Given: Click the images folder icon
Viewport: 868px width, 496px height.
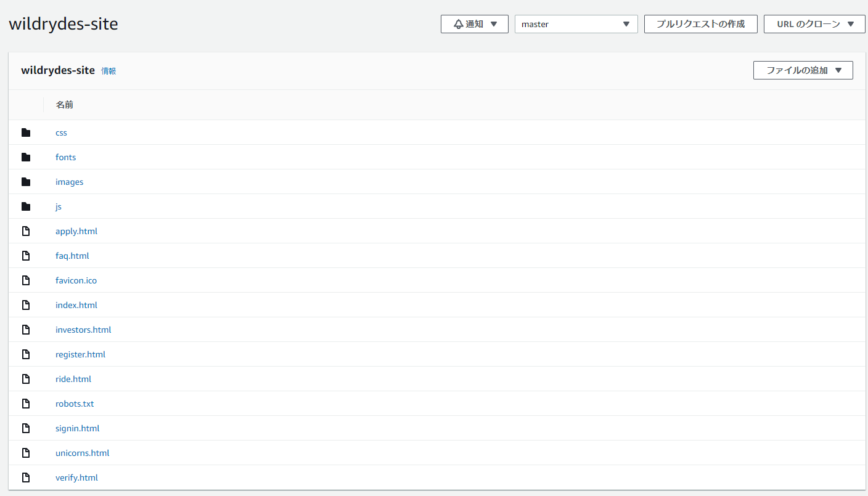Looking at the screenshot, I should tap(25, 181).
